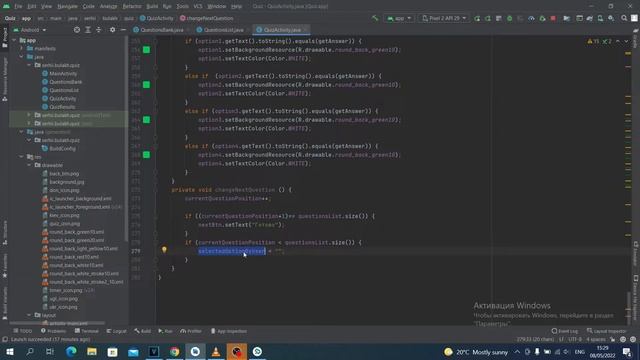Collapse the app module tree node
Viewport: 640px width, 360px height.
click(x=15, y=40)
